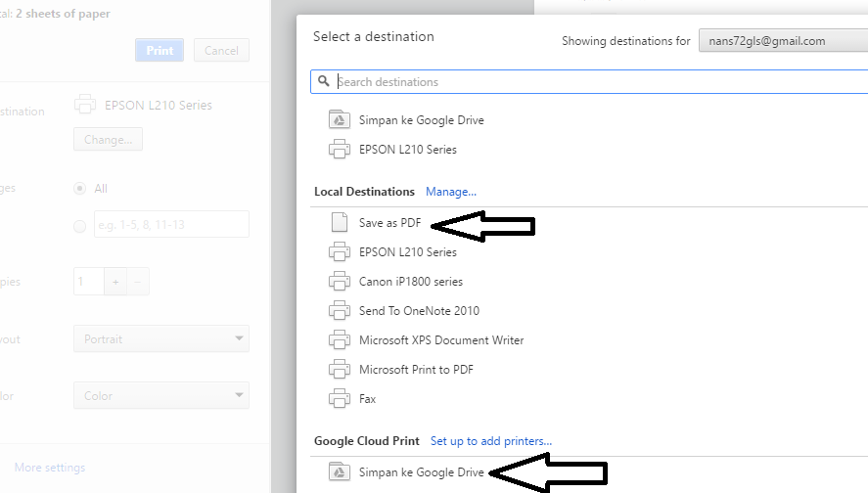Open the Color dropdown
This screenshot has height=493, width=868.
161,395
